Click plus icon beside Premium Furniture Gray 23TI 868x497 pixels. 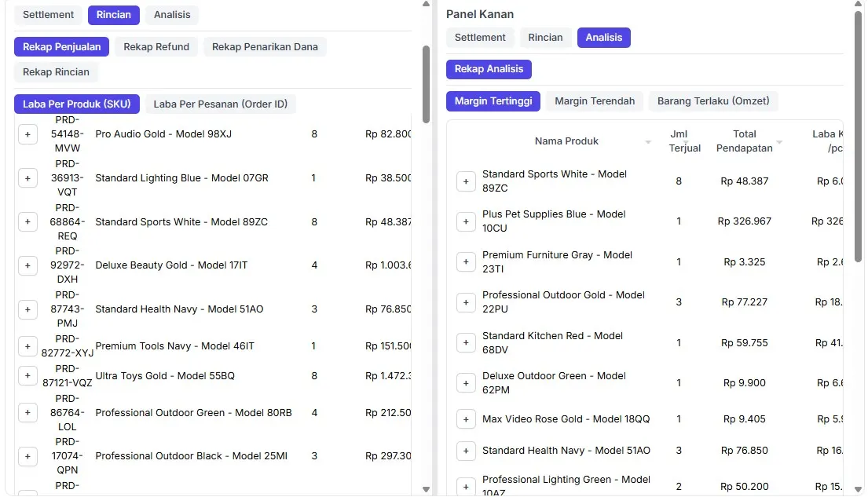pos(466,262)
